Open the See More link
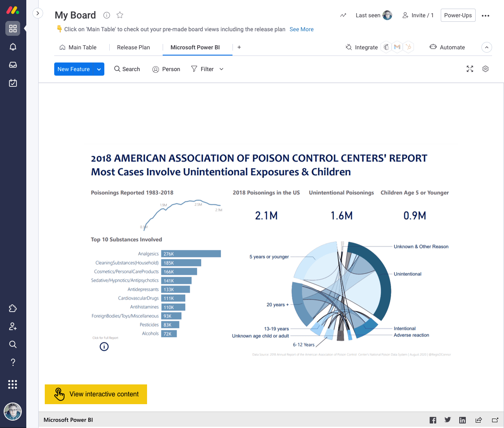Image resolution: width=504 pixels, height=428 pixels. click(x=301, y=29)
